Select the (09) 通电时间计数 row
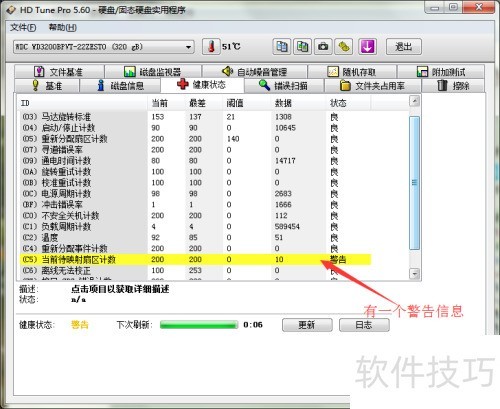Viewport: 500px width, 409px height. pos(195,161)
